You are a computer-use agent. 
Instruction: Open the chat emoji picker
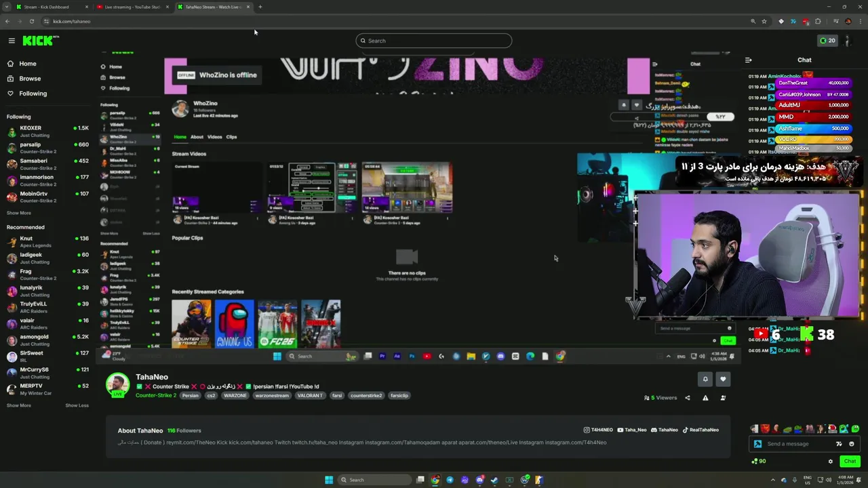852,444
